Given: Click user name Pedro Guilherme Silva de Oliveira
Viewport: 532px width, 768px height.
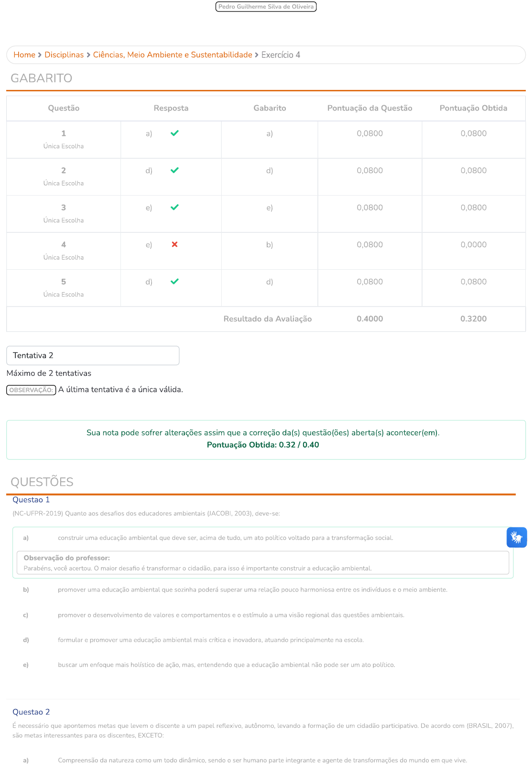Looking at the screenshot, I should pyautogui.click(x=266, y=7).
